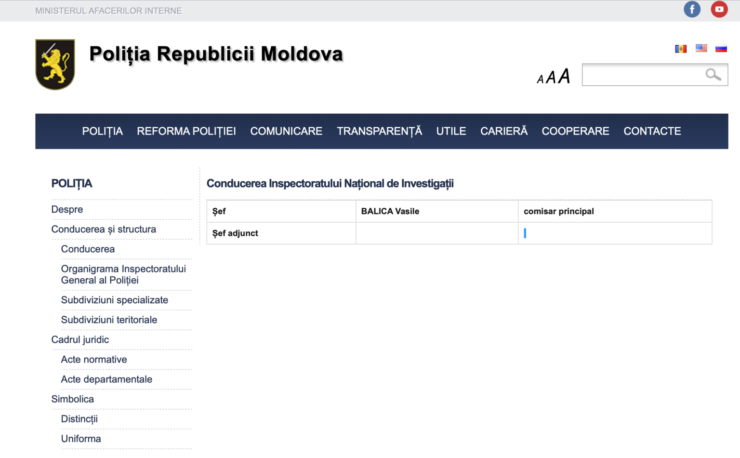This screenshot has width=740, height=458.
Task: Expand the Conducerea și structura section
Action: (103, 229)
